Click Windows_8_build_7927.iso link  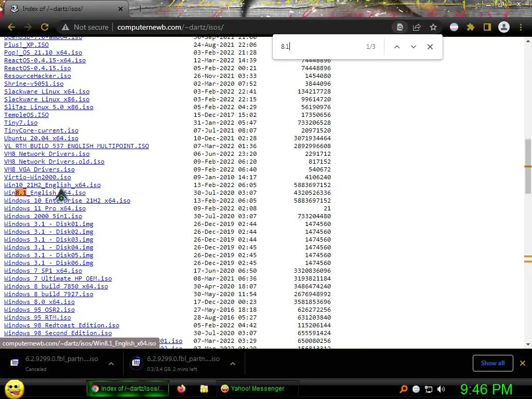(48, 294)
